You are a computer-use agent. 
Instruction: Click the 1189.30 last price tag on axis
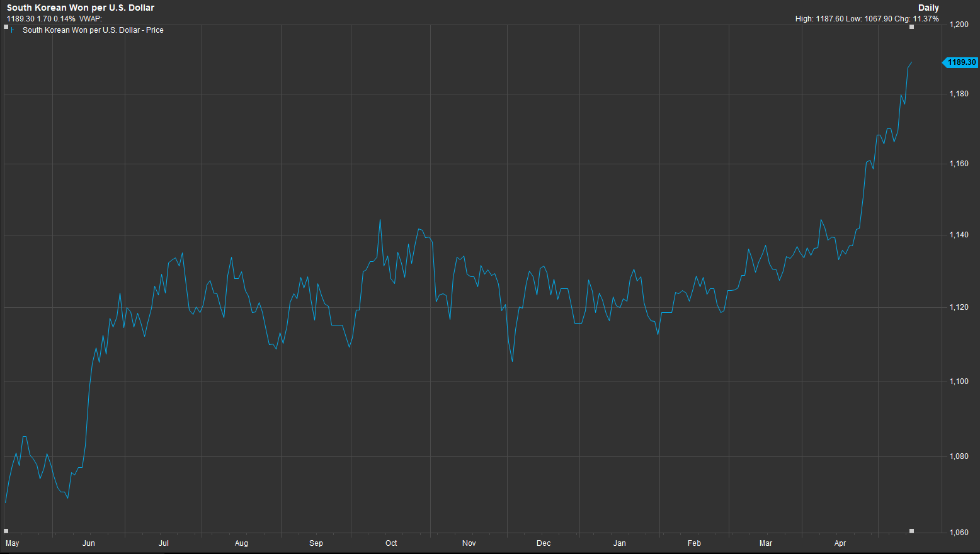960,62
